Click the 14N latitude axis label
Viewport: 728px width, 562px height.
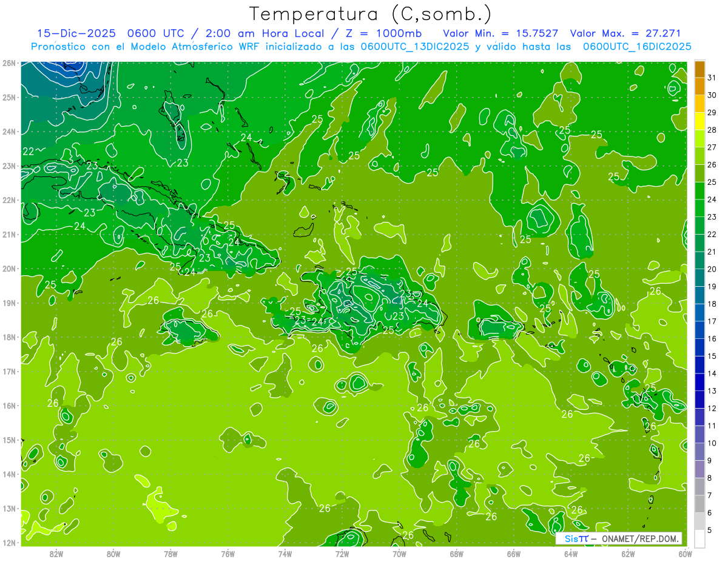[9, 474]
